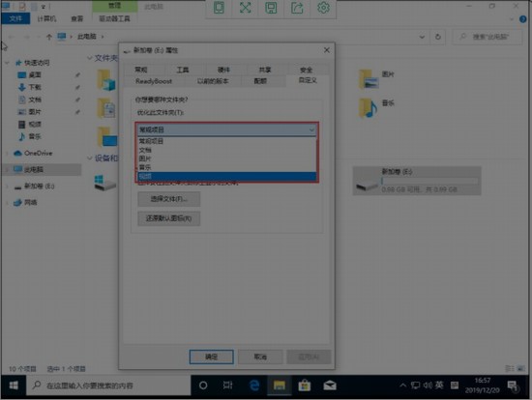This screenshot has width=532, height=400.
Task: Click the Explorer search box
Action: 488,37
